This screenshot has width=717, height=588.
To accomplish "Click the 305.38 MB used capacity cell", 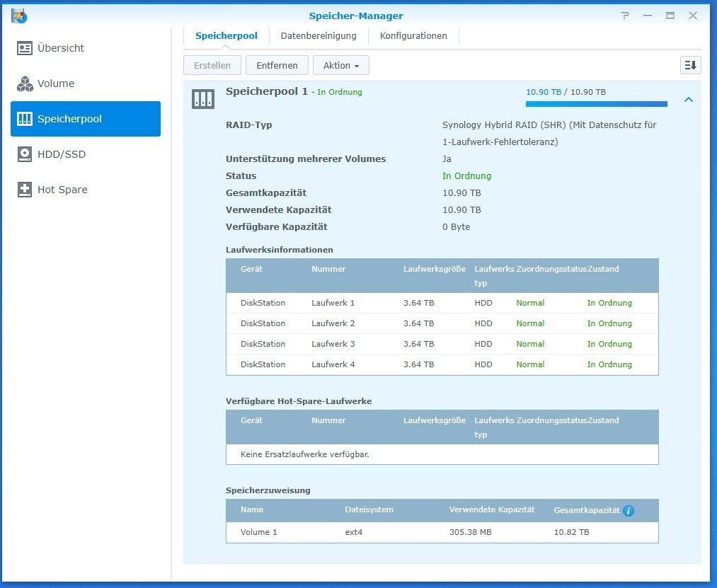I will point(471,532).
